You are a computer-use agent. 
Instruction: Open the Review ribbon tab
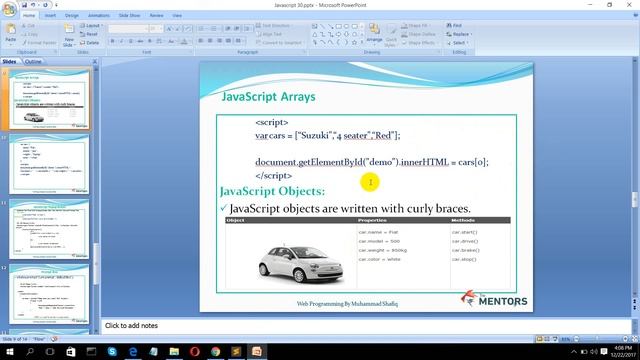point(156,16)
